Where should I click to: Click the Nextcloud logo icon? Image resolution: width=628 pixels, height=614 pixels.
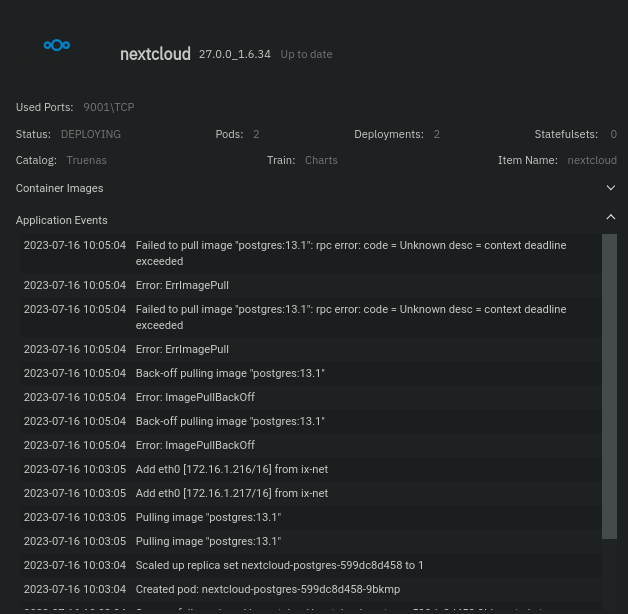tap(57, 45)
